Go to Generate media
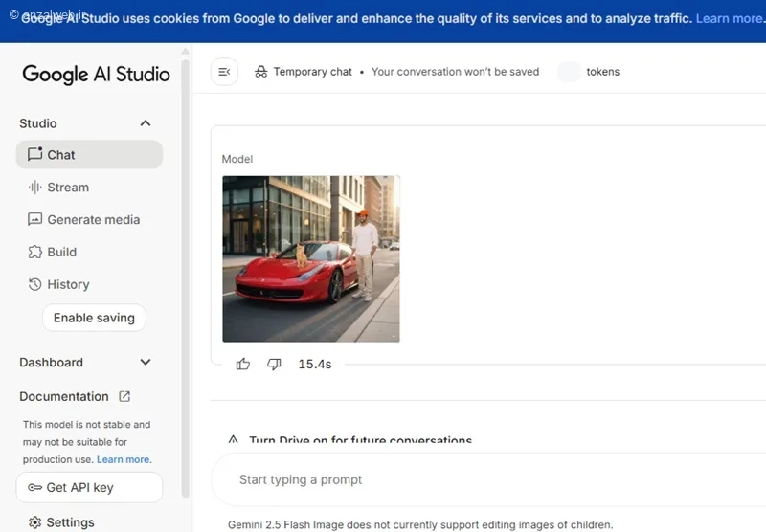766x532 pixels. click(93, 219)
